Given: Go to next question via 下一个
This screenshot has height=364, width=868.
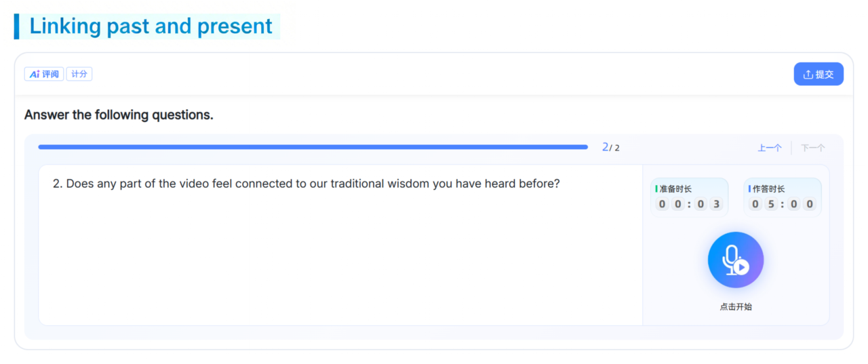Looking at the screenshot, I should click(x=812, y=148).
